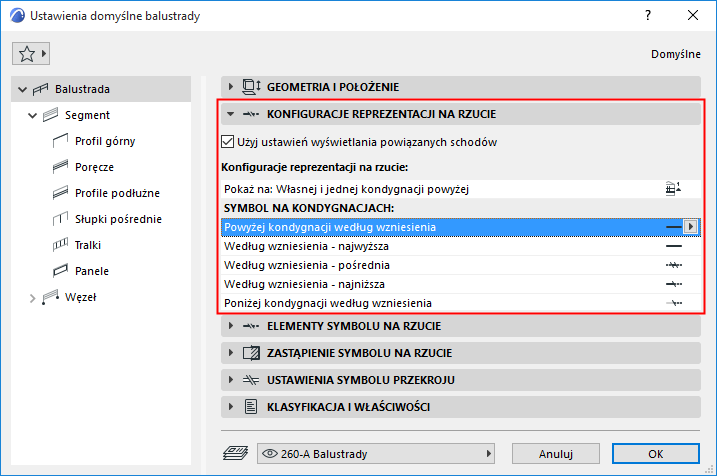
Task: Select Profil górny in the tree
Action: point(105,141)
